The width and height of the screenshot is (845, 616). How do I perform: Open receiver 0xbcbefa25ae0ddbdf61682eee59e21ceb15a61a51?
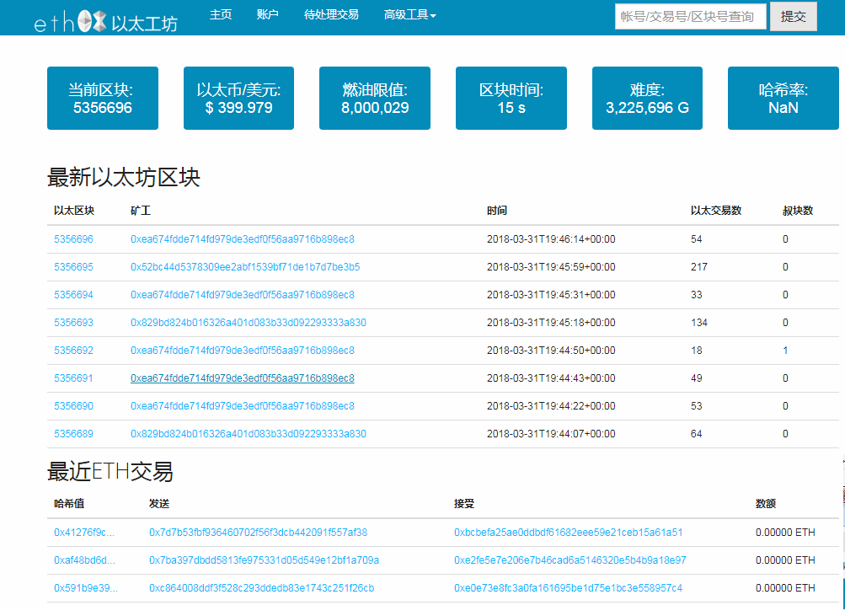pos(568,533)
